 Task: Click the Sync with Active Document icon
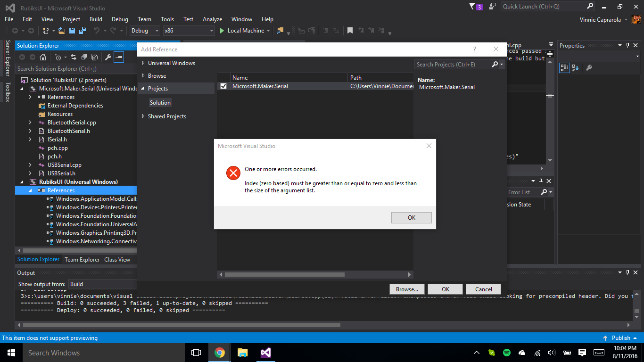(74, 57)
